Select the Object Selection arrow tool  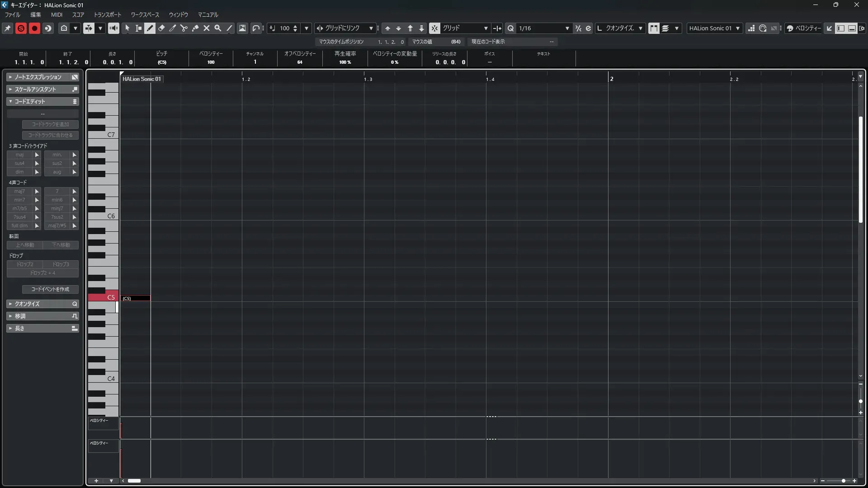tap(127, 28)
